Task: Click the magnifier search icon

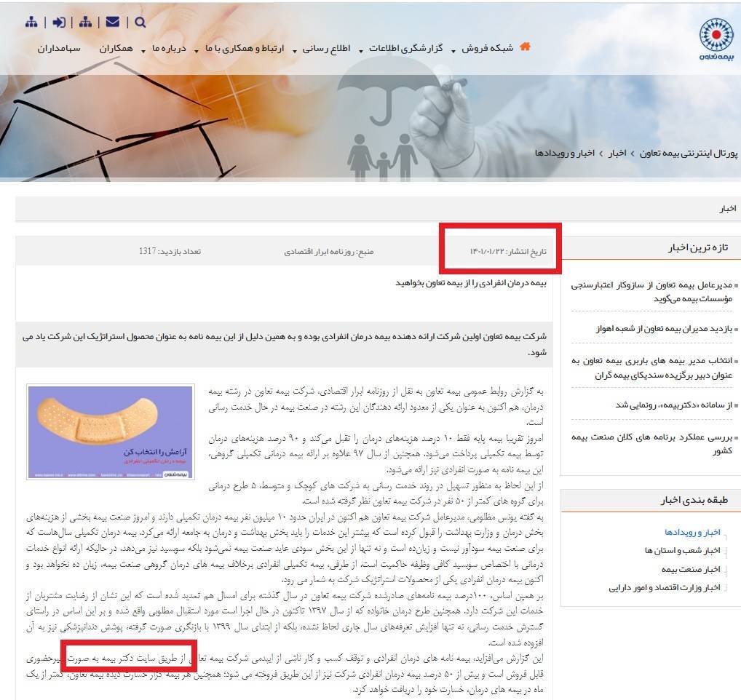Action: point(140,23)
